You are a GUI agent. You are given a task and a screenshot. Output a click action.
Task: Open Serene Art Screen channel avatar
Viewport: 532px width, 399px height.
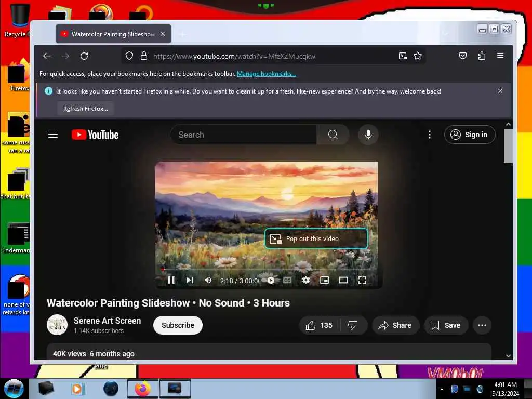tap(57, 325)
